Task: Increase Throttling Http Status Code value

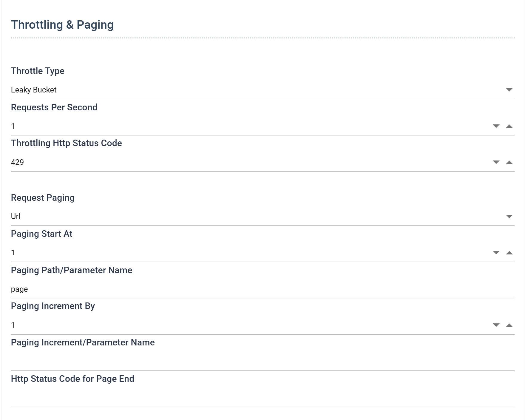Action: click(509, 162)
